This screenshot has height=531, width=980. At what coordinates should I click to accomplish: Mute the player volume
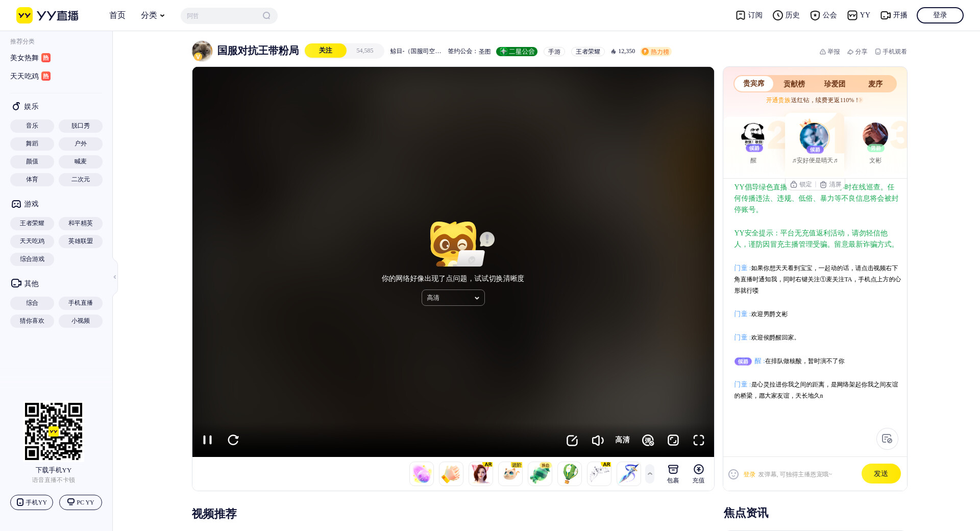click(597, 440)
